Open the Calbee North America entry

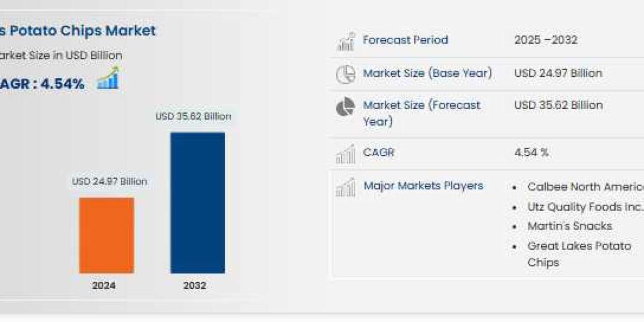(585, 187)
